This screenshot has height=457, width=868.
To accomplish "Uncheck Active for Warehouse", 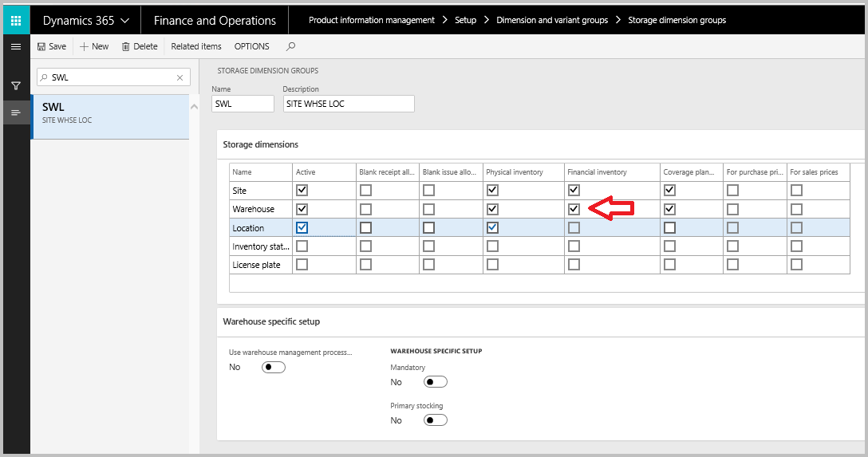I will coord(302,209).
